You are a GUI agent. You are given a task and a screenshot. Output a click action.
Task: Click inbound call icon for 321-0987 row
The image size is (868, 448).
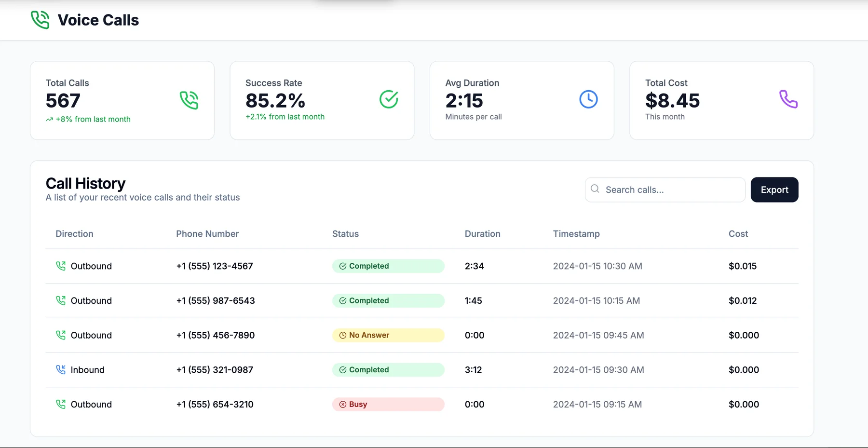(x=61, y=370)
